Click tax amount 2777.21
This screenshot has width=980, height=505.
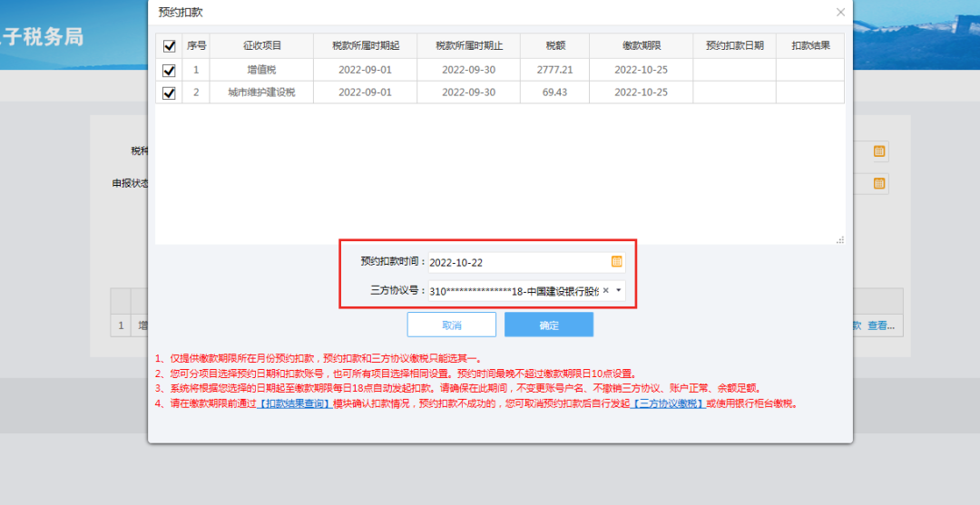click(x=555, y=70)
